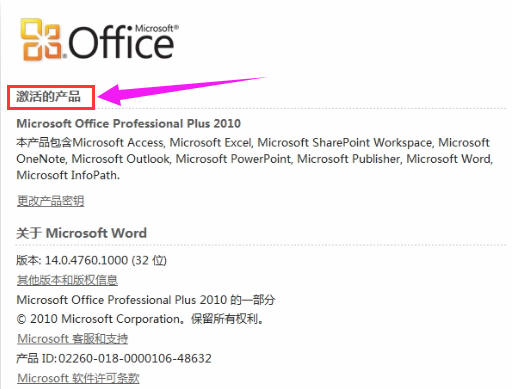Click the © 2010 Microsoft Corporation copyright line
512x389 pixels.
point(140,319)
